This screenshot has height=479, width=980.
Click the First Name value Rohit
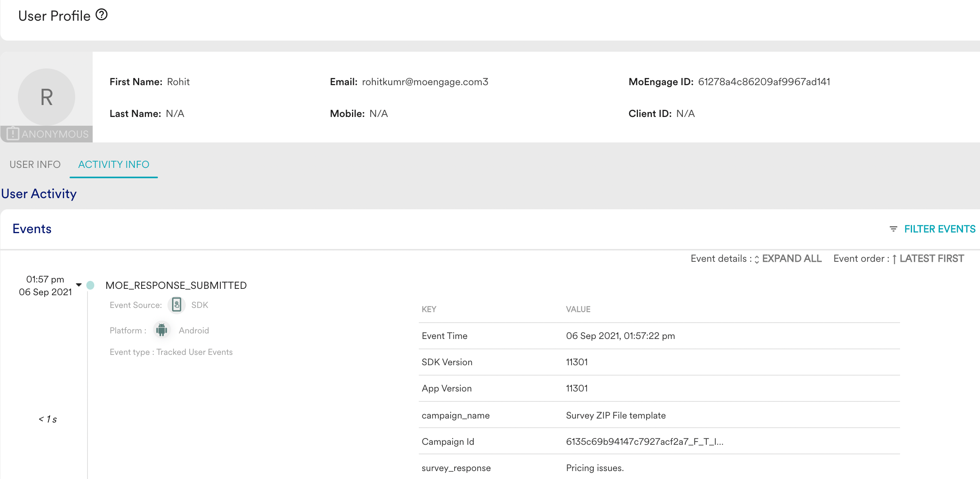click(x=178, y=82)
